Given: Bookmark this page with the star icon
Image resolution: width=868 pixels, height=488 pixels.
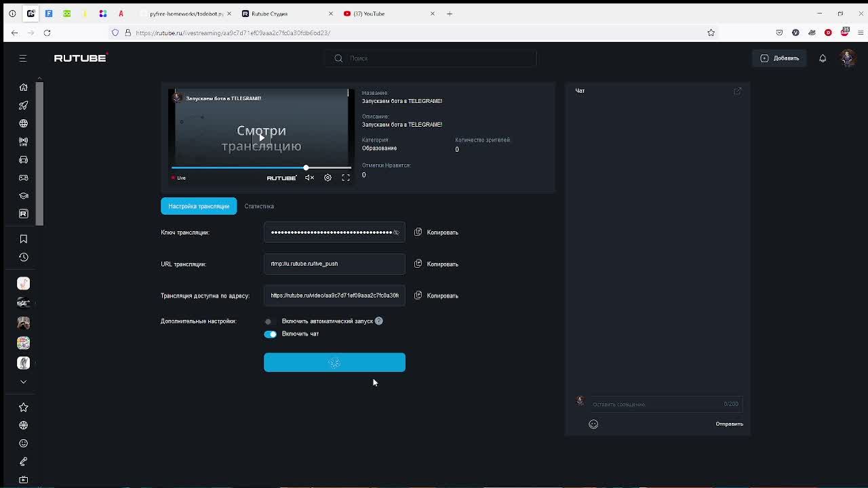Looking at the screenshot, I should (711, 33).
